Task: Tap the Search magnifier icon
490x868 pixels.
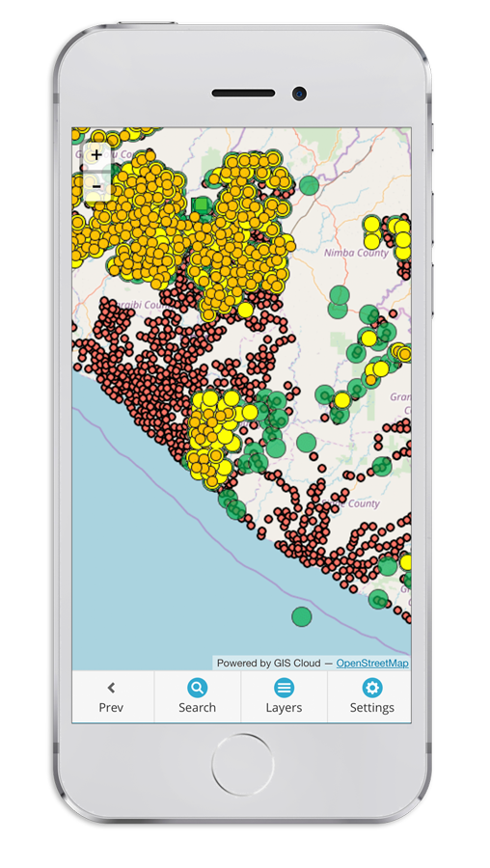Action: pos(197,688)
